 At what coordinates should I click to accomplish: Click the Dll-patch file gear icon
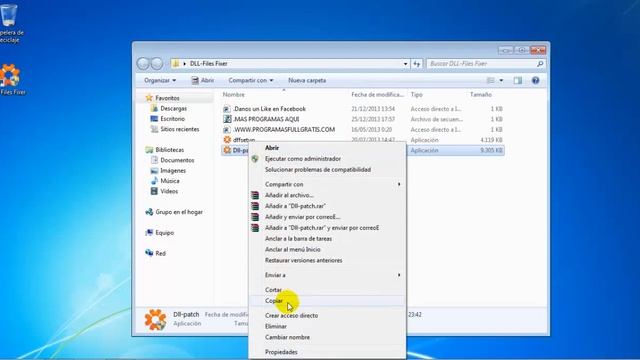tap(227, 150)
